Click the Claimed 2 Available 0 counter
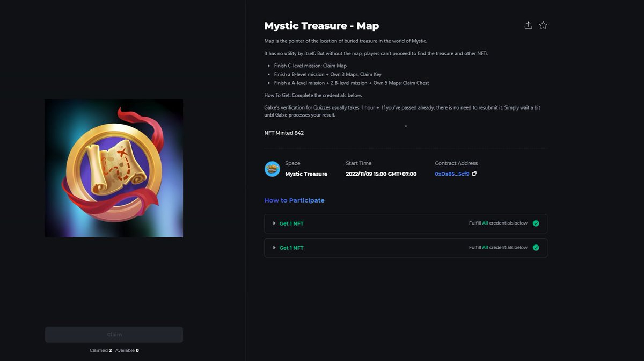 [x=114, y=350]
